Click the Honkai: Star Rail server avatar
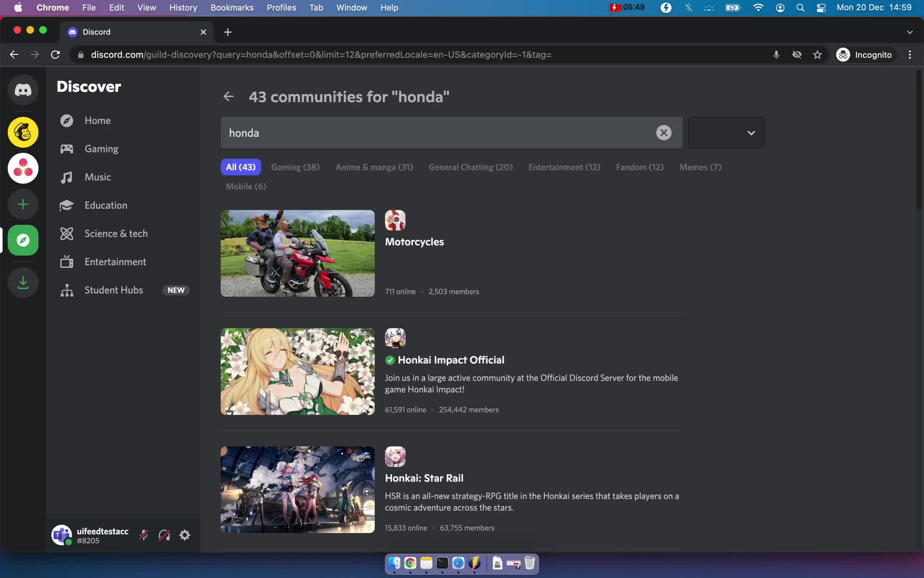The width and height of the screenshot is (924, 578). click(x=395, y=457)
